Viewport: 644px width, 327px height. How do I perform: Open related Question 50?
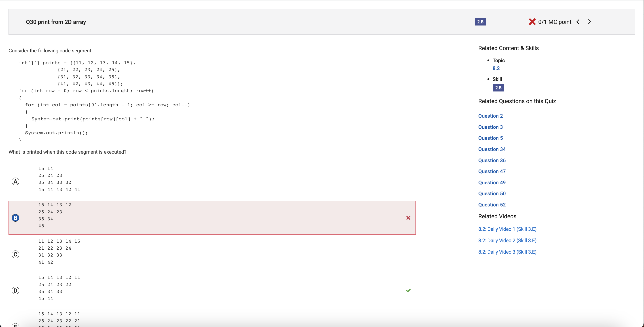pyautogui.click(x=492, y=193)
